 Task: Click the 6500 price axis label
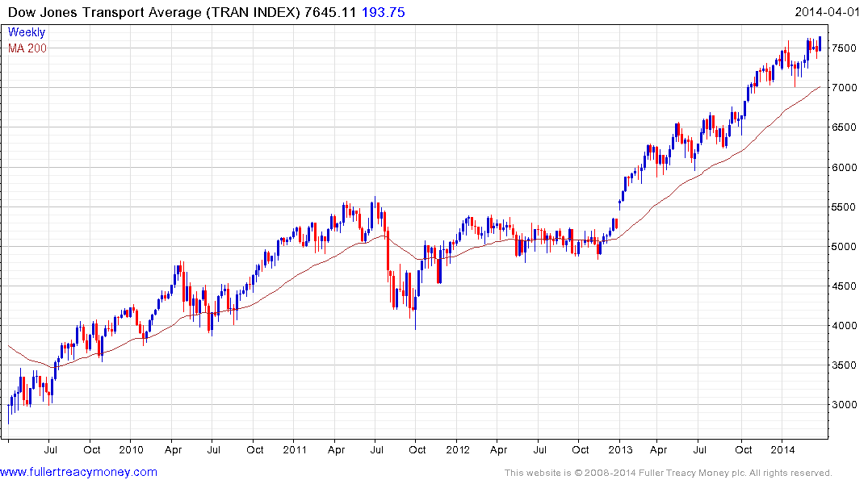845,127
